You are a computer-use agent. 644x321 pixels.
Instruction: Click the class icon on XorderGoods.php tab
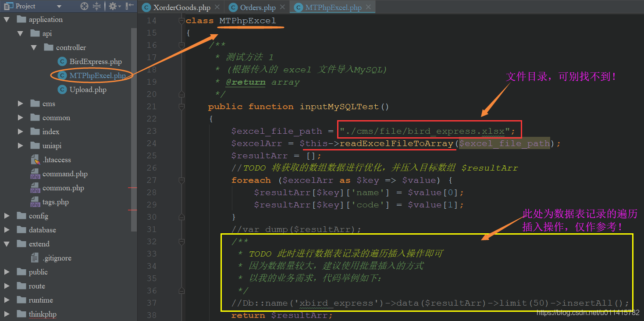[147, 7]
